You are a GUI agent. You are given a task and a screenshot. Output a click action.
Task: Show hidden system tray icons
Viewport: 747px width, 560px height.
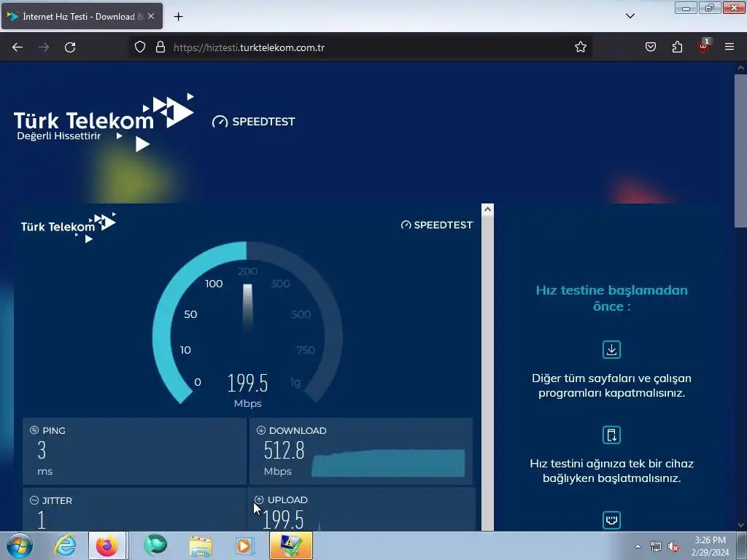[638, 546]
